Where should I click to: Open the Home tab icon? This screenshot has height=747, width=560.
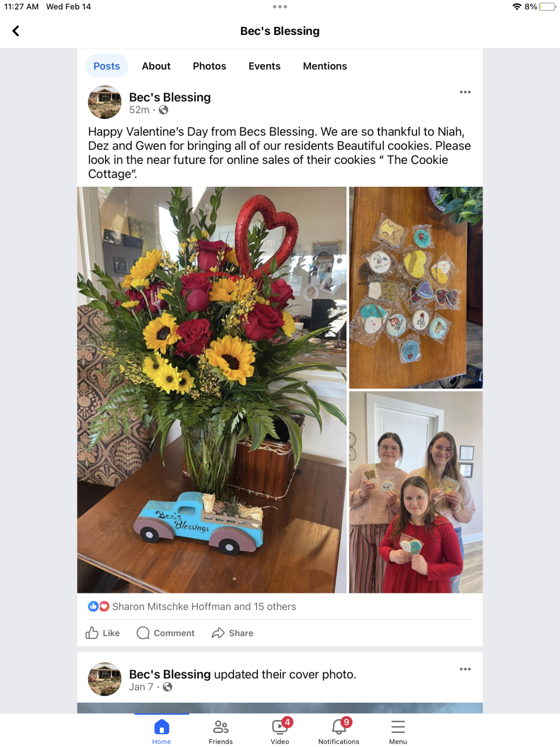pyautogui.click(x=162, y=727)
